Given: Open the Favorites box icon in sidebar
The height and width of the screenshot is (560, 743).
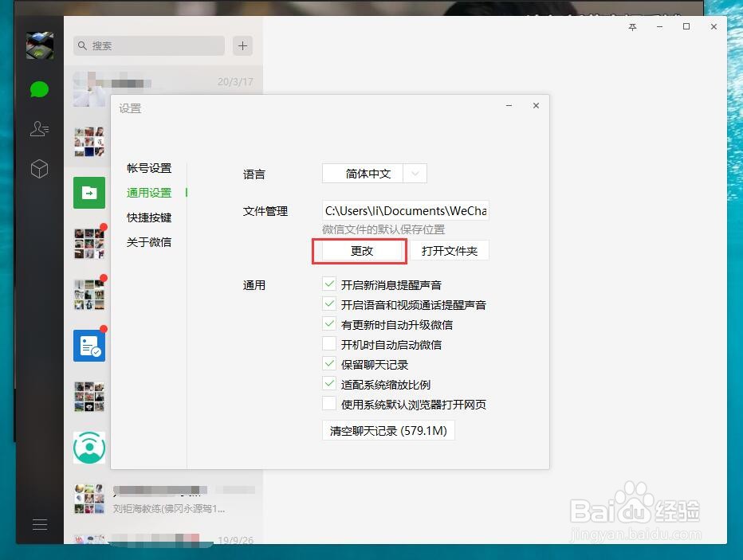Looking at the screenshot, I should (x=39, y=169).
